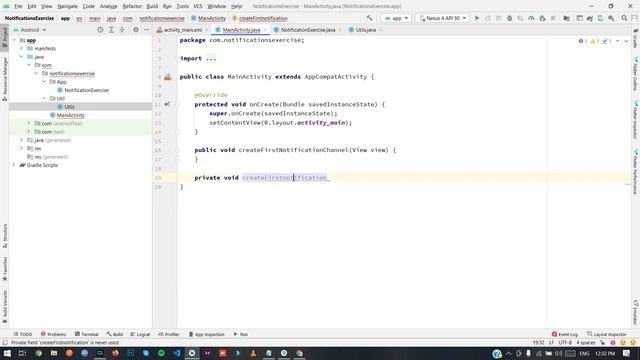Viewport: 640px width, 360px height.
Task: Open the Build menu
Action: coord(152,6)
